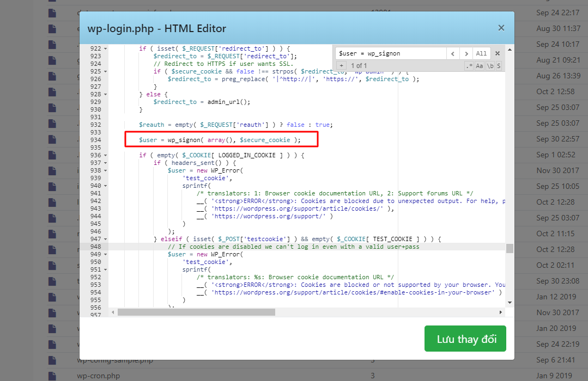Image resolution: width=588 pixels, height=381 pixels.
Task: Click file icon in background row dated Sep 30 23:08
Action: point(52,281)
